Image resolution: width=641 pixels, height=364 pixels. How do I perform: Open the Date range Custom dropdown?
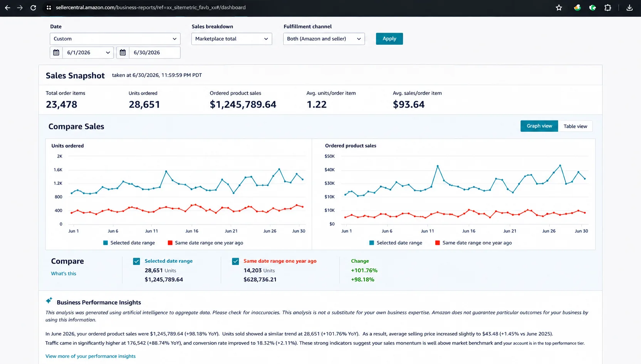(x=115, y=39)
